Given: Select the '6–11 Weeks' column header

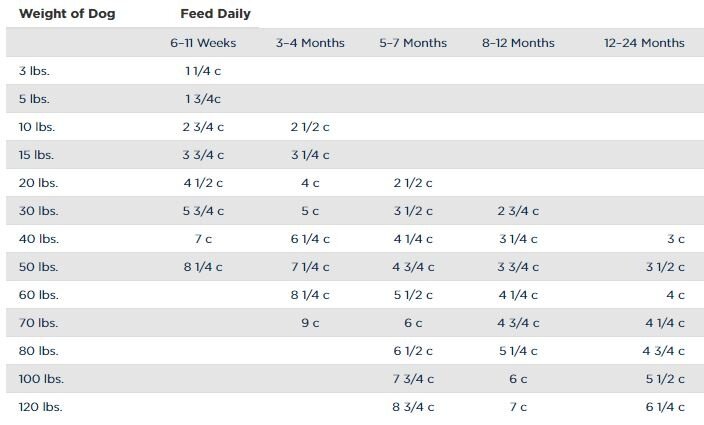Looking at the screenshot, I should [203, 43].
